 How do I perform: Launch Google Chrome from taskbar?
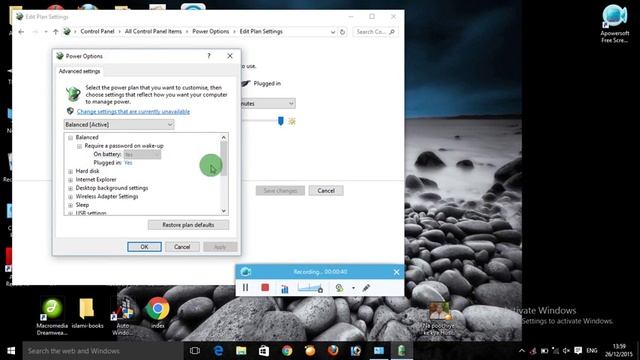(x=287, y=351)
